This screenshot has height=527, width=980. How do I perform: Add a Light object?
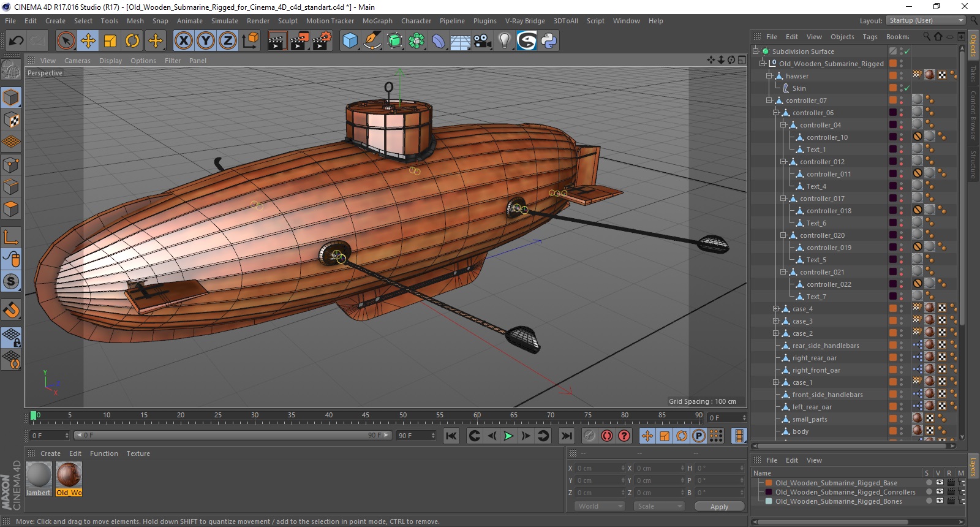pos(505,41)
